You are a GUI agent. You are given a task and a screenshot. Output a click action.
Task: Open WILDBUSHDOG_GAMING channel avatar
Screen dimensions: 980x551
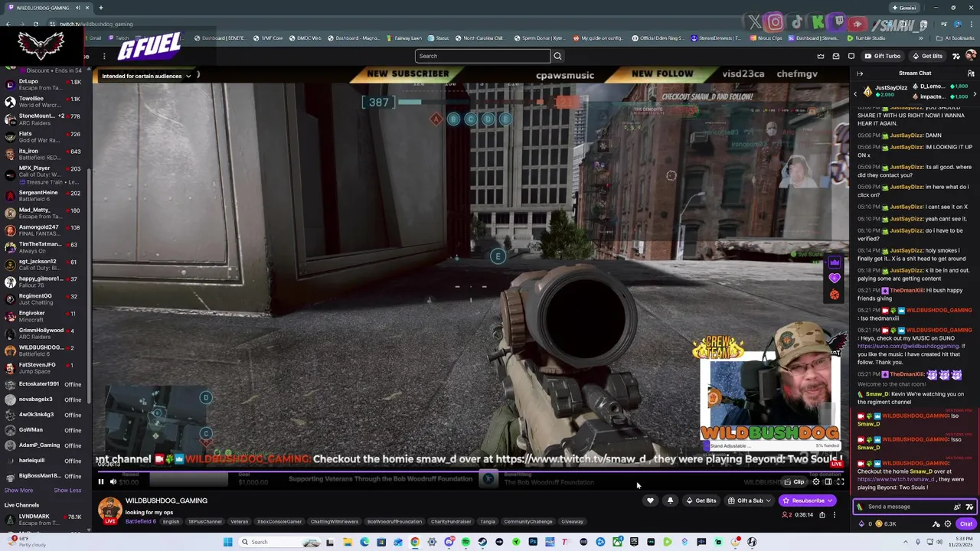(109, 510)
